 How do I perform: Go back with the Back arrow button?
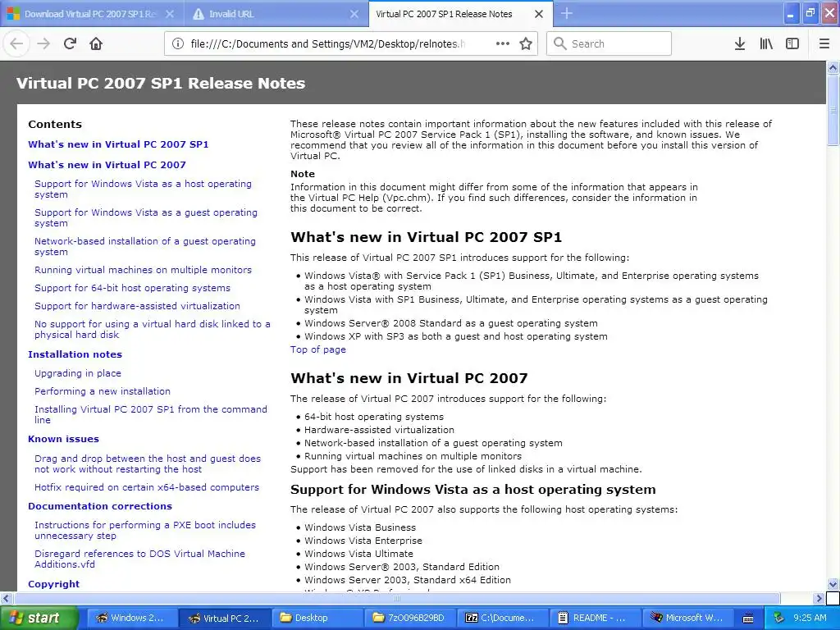point(16,43)
